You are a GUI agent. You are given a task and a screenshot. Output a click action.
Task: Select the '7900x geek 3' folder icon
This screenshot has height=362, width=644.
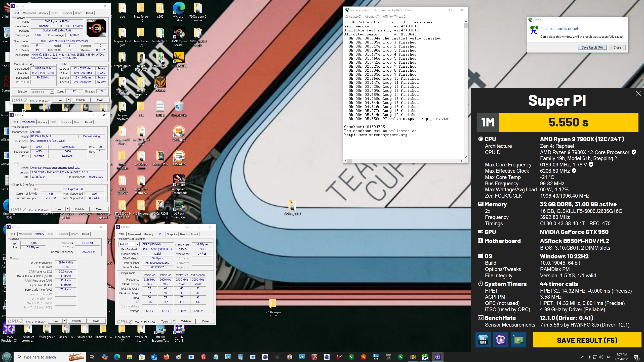292,207
